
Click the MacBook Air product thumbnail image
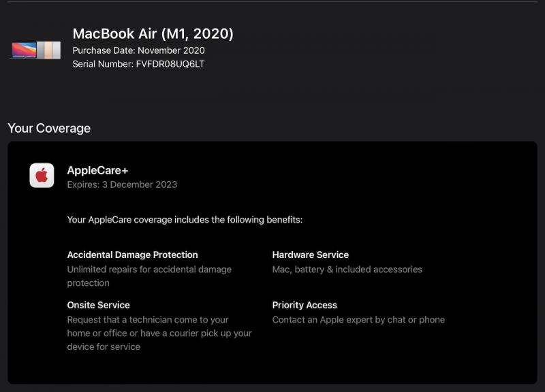[x=35, y=50]
